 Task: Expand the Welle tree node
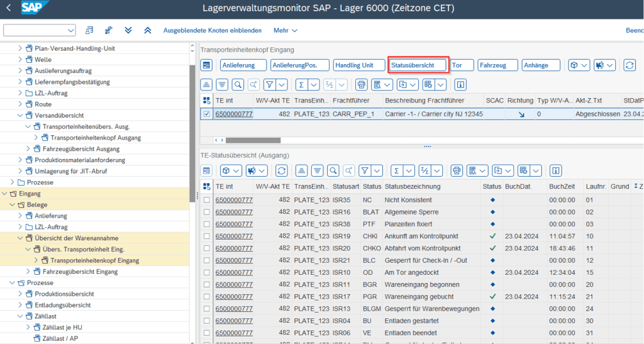(20, 60)
